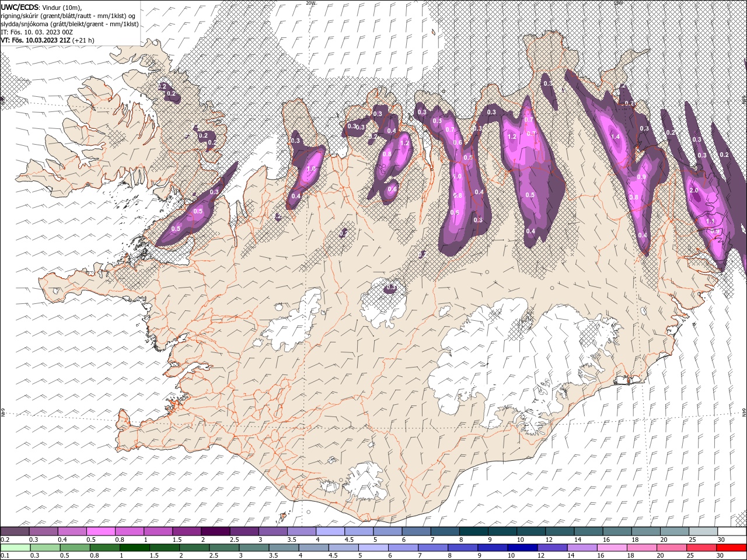Viewport: 747px width, 560px height.
Task: Click the pale green 0.1 swatch in bottom legend
Action: [15, 548]
